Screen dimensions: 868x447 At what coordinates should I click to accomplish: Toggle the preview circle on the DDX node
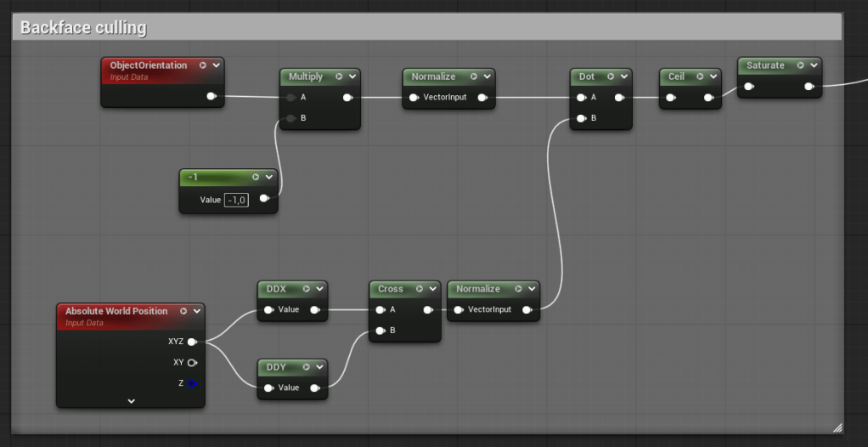click(x=306, y=289)
